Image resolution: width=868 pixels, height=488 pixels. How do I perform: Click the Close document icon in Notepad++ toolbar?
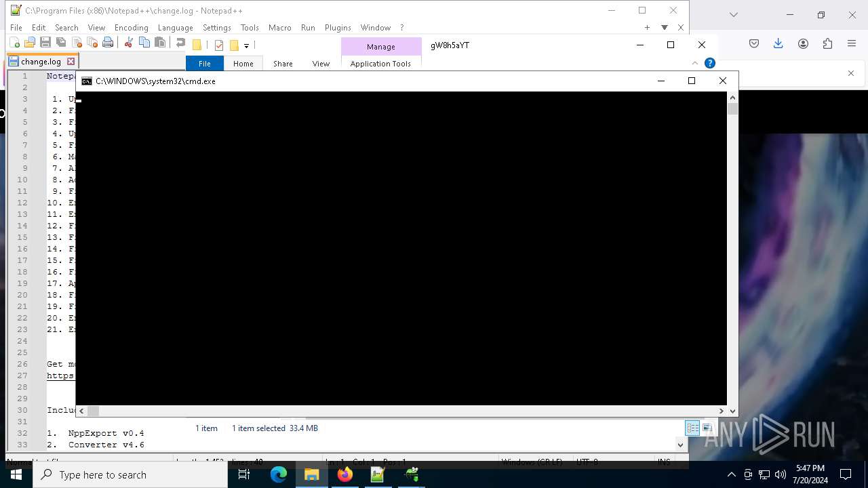coord(76,43)
